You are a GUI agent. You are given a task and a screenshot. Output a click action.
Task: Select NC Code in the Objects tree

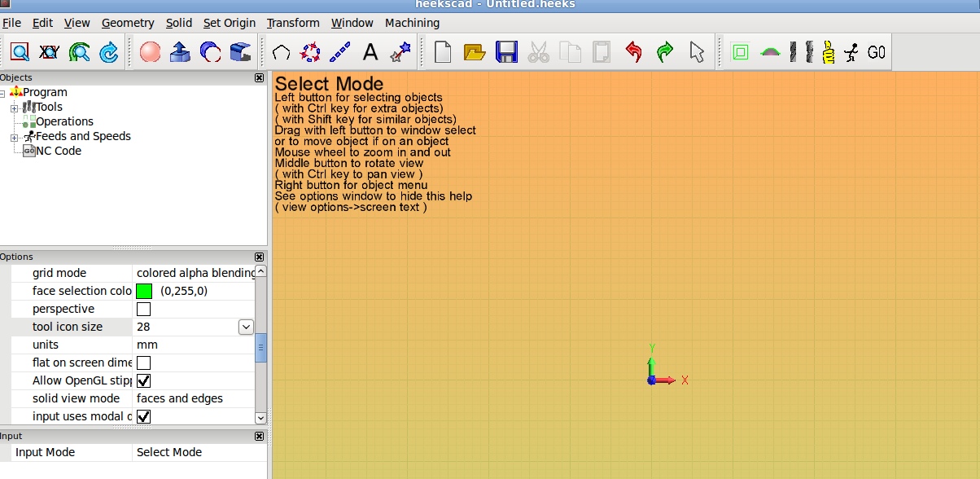pos(58,151)
